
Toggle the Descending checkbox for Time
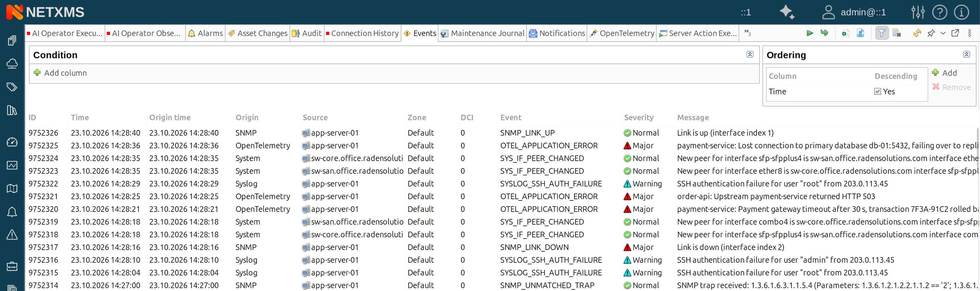coord(877,91)
